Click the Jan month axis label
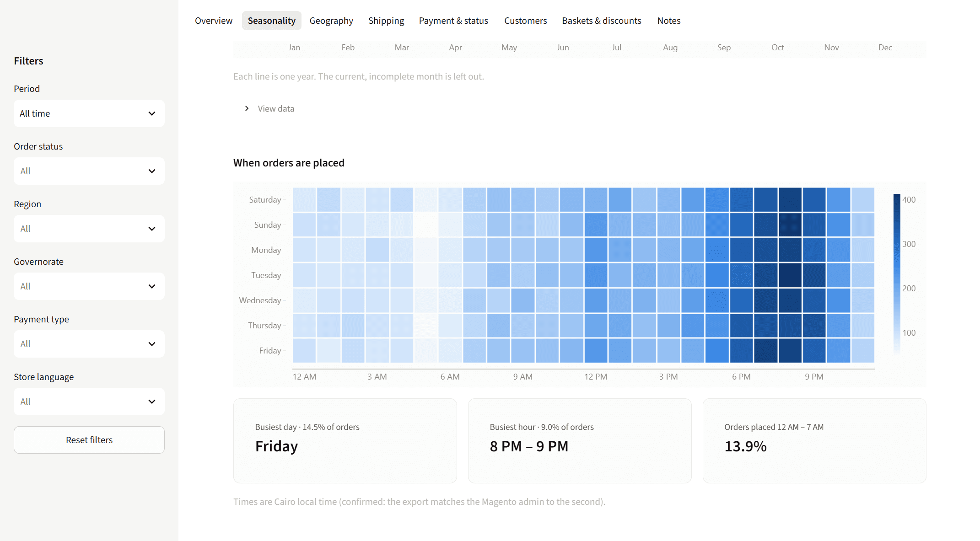 click(294, 48)
